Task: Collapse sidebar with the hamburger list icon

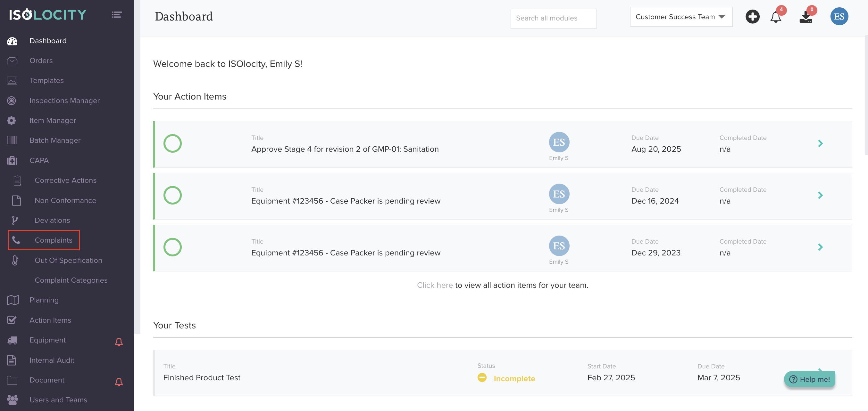Action: pyautogui.click(x=117, y=15)
